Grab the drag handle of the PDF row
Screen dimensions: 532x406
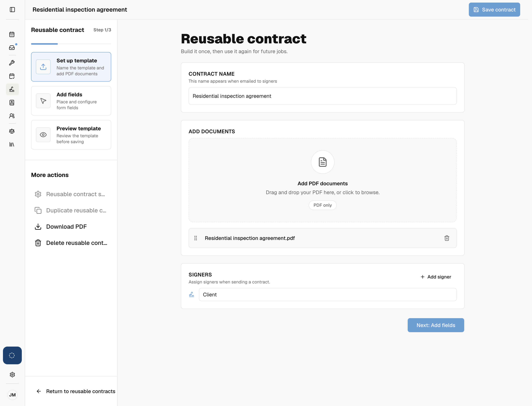(x=196, y=238)
